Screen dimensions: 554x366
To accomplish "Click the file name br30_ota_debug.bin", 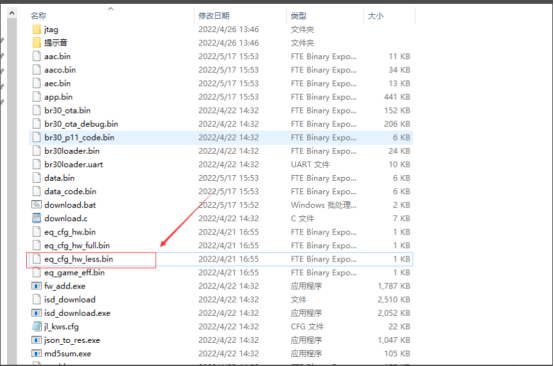I will pyautogui.click(x=81, y=124).
